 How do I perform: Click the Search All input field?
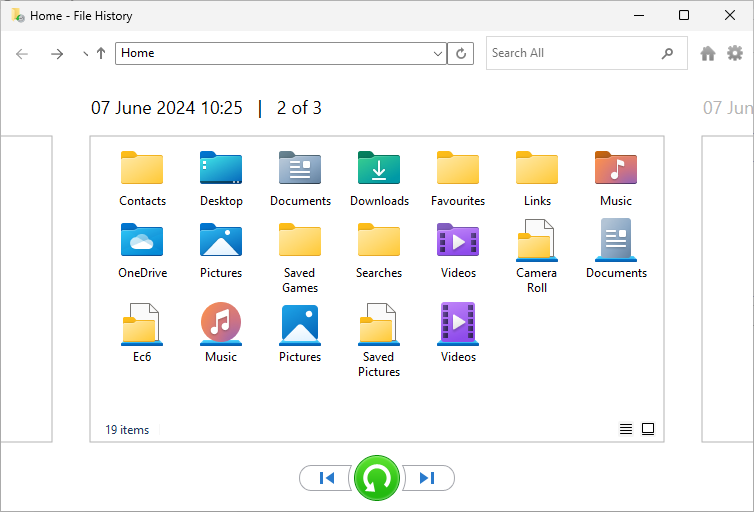click(570, 54)
